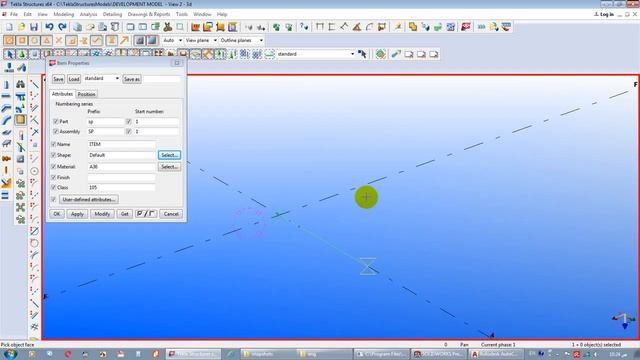The image size is (640, 360).
Task: Click the Name input field containing ITEM
Action: point(121,144)
